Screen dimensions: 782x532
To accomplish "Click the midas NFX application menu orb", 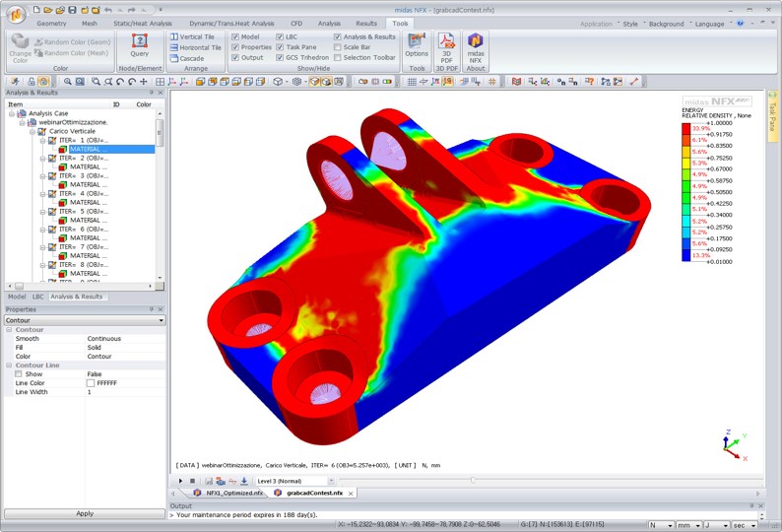I will tap(16, 14).
